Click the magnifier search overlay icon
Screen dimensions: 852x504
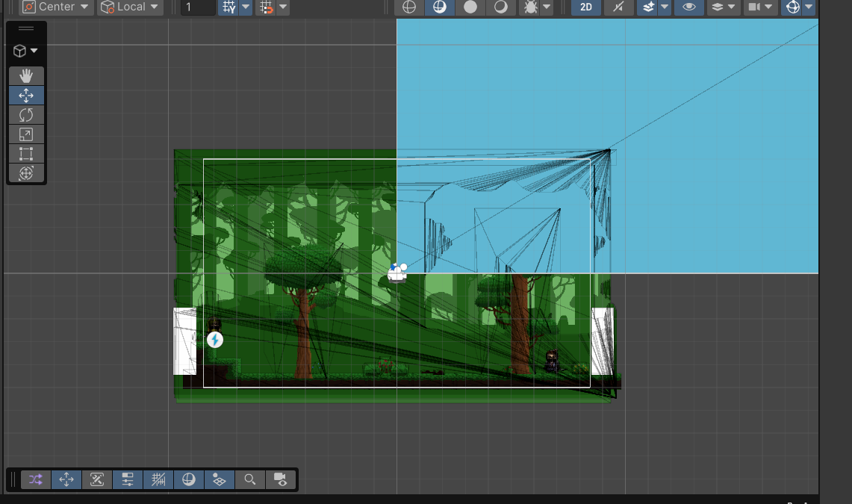pyautogui.click(x=250, y=479)
